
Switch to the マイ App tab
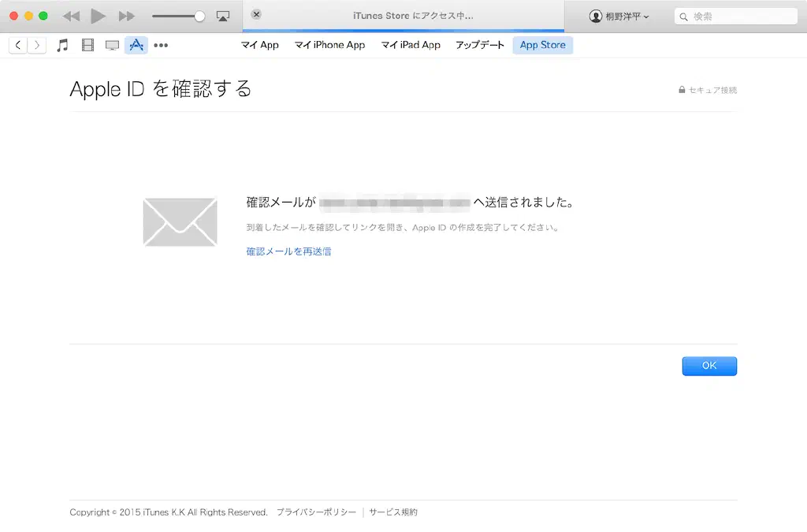259,45
